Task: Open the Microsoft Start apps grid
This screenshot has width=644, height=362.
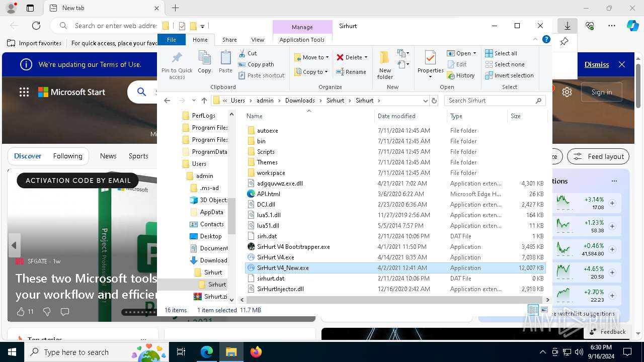Action: tap(24, 92)
